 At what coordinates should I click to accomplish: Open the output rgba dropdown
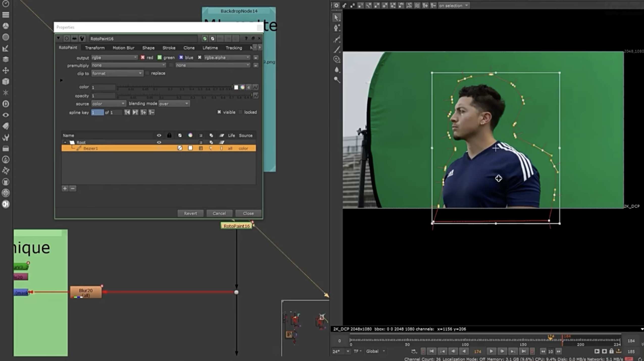pos(114,57)
